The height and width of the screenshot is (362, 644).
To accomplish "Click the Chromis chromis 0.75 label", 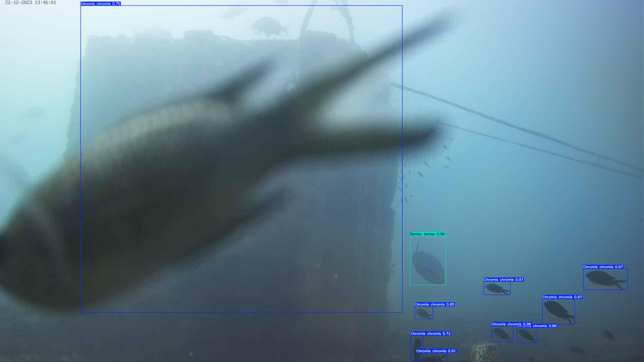I will pyautogui.click(x=100, y=4).
